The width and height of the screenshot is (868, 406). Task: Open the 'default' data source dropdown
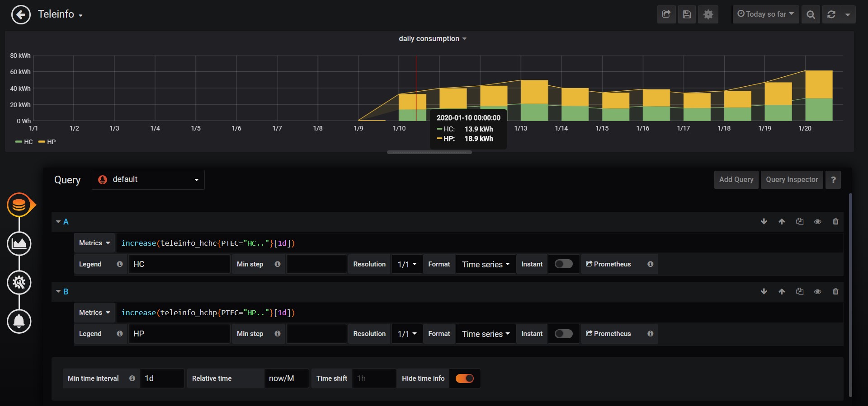click(148, 180)
